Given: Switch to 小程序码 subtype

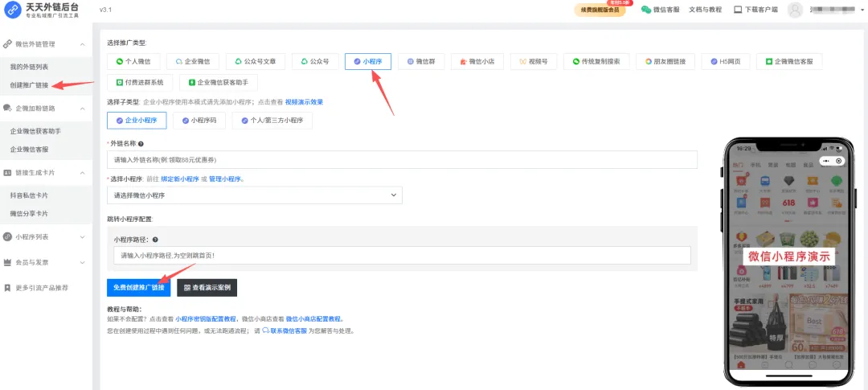Looking at the screenshot, I should coord(199,120).
